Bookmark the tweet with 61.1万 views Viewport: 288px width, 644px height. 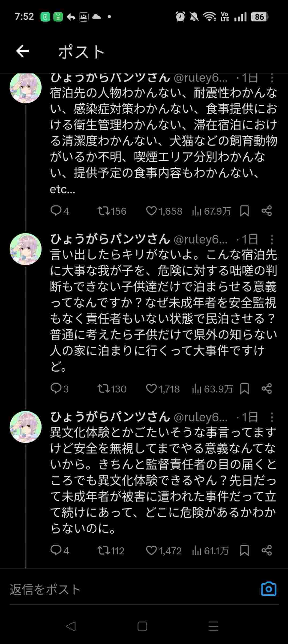point(244,551)
